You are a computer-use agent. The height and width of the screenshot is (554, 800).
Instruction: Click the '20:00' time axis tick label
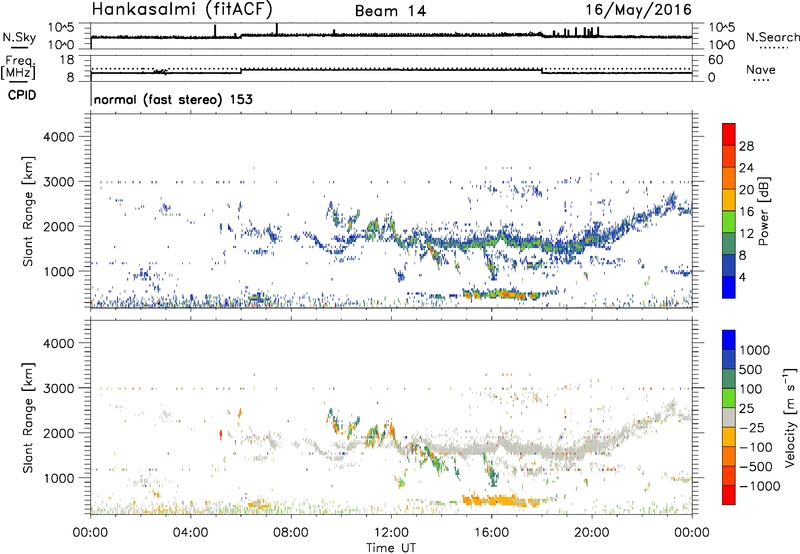[592, 533]
